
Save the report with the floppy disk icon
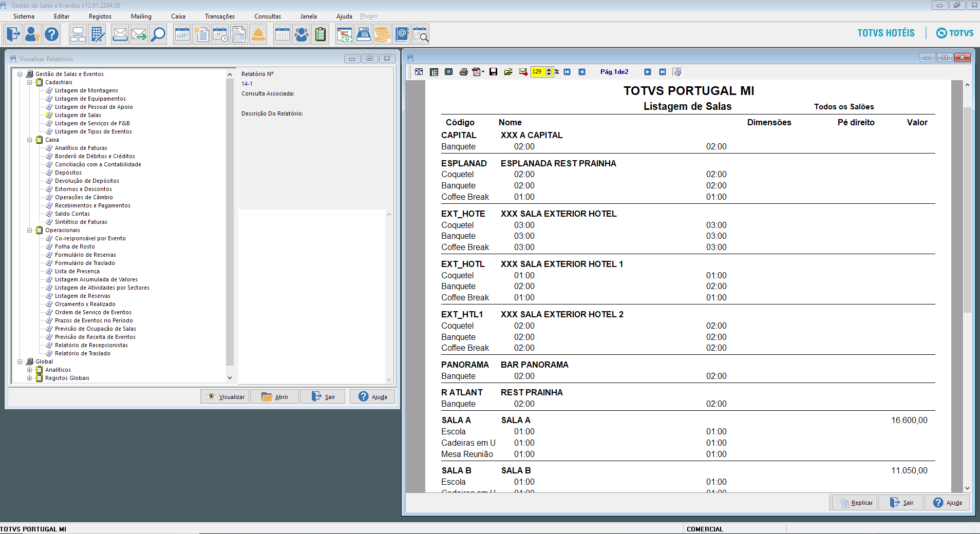[493, 72]
